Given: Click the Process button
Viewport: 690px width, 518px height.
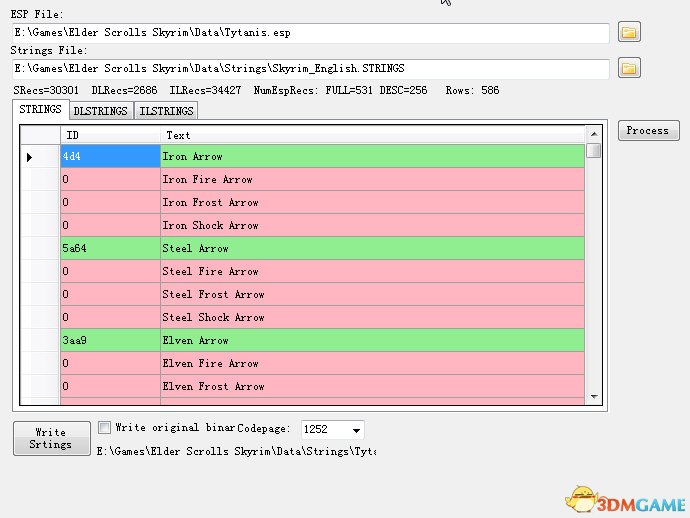Looking at the screenshot, I should coord(648,131).
